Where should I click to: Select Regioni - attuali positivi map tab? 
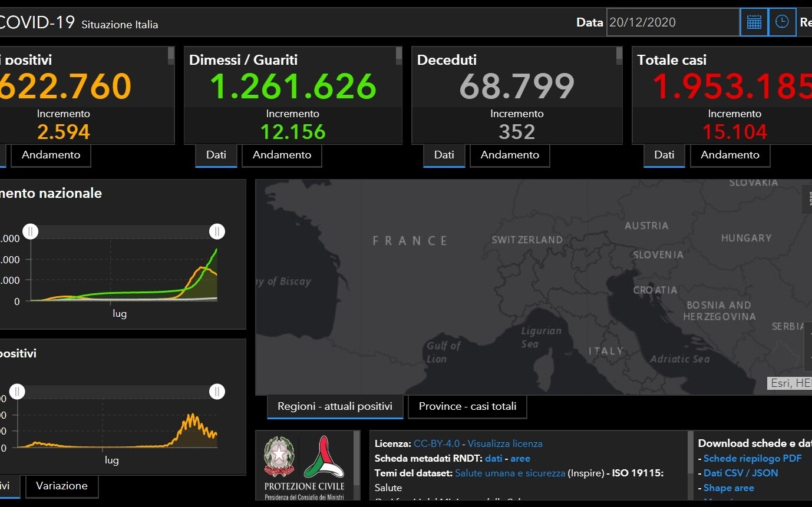point(335,406)
